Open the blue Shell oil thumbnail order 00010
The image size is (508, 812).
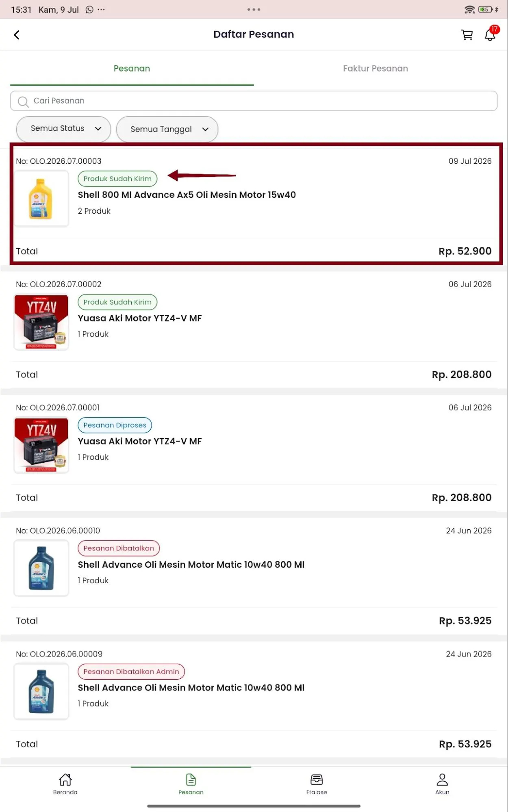tap(41, 568)
